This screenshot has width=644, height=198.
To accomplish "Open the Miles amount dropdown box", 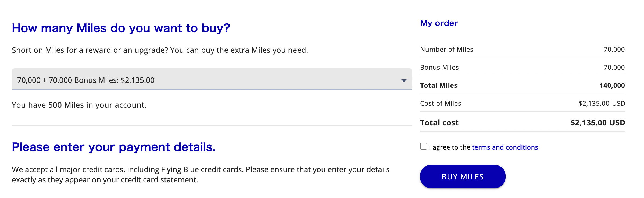I will tap(212, 79).
